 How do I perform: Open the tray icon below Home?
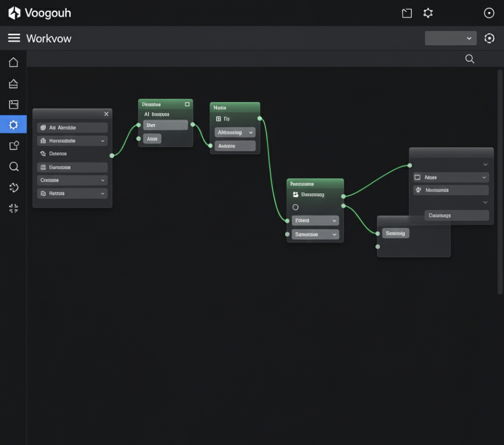[13, 83]
